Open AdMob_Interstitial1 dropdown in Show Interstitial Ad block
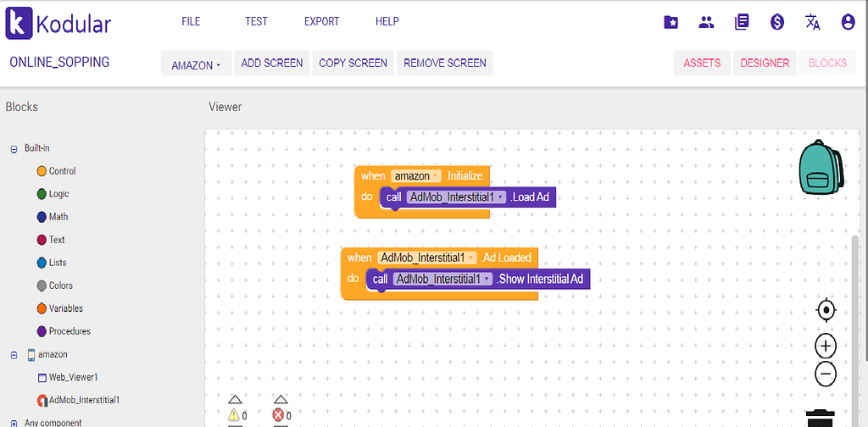Image resolution: width=868 pixels, height=427 pixels. 442,279
